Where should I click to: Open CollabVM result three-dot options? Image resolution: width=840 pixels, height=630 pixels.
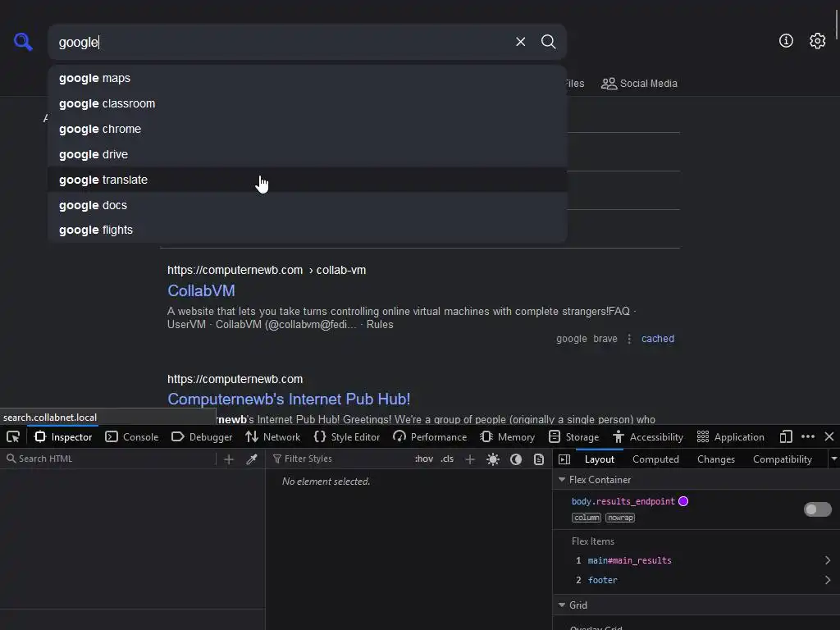coord(629,339)
